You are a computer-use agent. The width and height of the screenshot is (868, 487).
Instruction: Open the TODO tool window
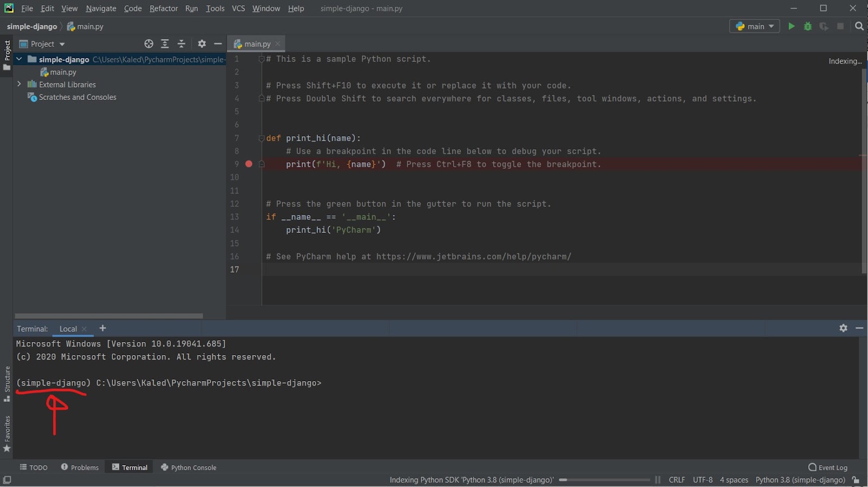[x=34, y=467]
